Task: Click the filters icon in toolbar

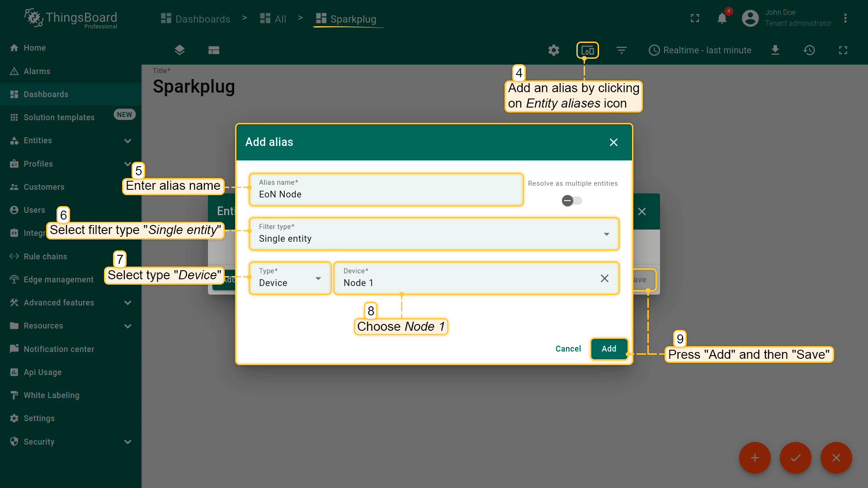Action: point(622,50)
